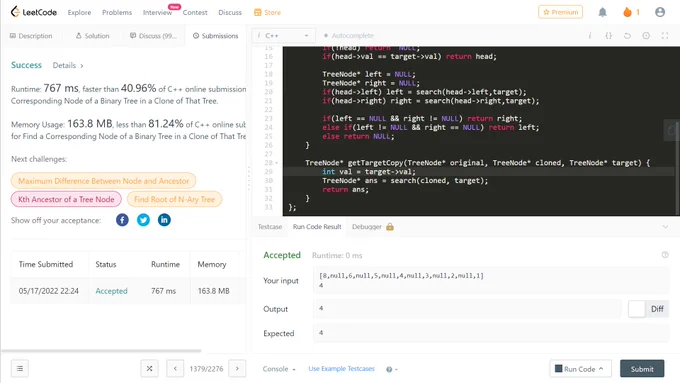Fold code at line 28
This screenshot has height=383, width=680.
click(x=277, y=163)
